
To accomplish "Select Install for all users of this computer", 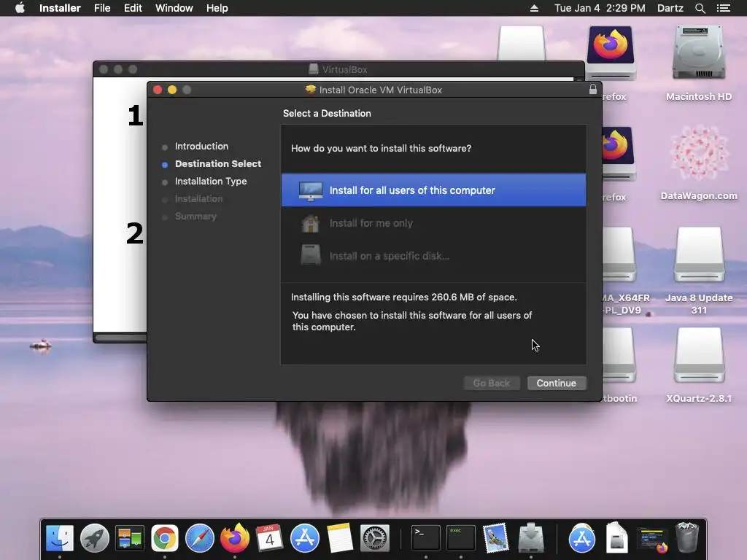I will pyautogui.click(x=433, y=190).
